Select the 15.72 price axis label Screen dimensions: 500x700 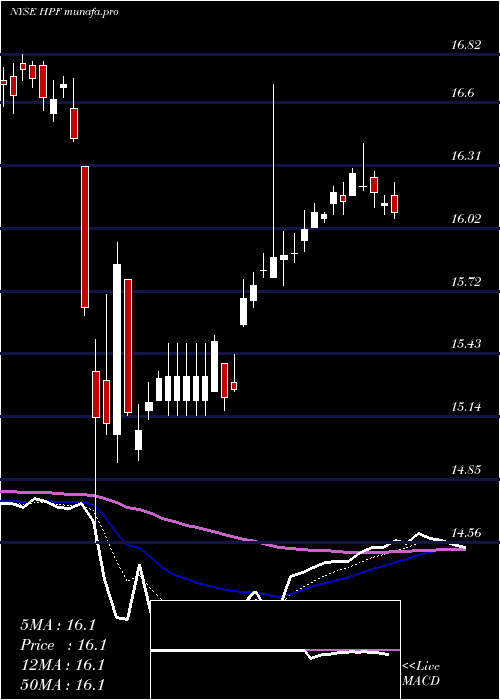(x=466, y=282)
